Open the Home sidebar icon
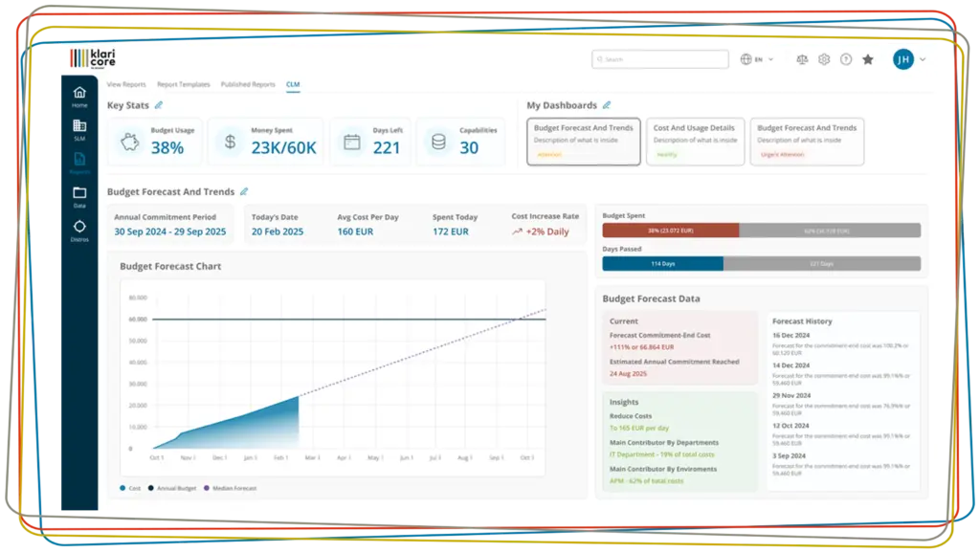This screenshot has height=553, width=980. pyautogui.click(x=79, y=93)
